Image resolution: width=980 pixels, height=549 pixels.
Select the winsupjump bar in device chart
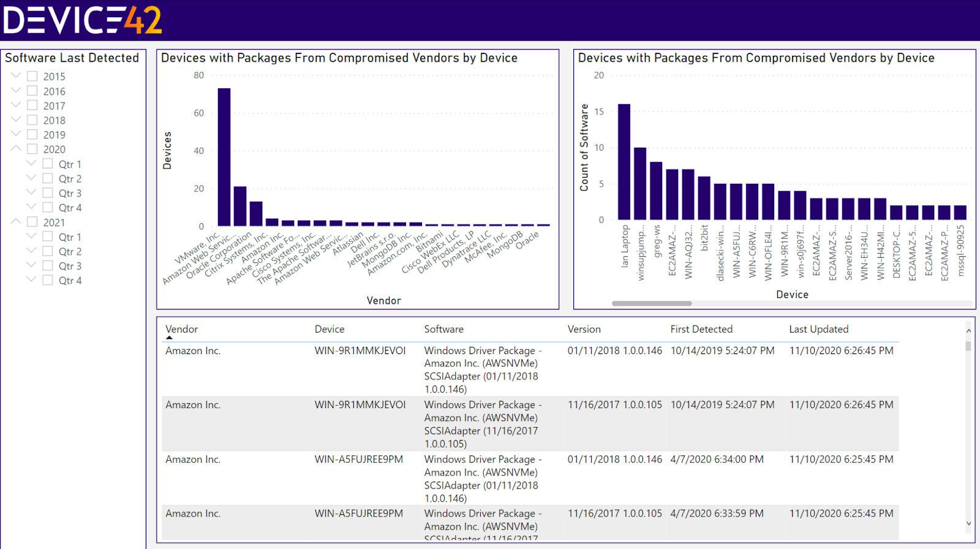(x=640, y=183)
